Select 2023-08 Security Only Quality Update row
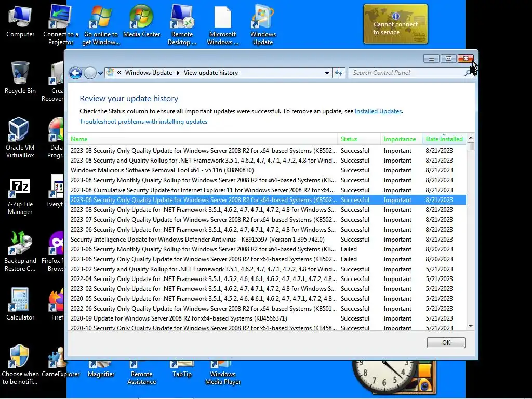Screen dimensions: 532x399 pyautogui.click(x=268, y=151)
